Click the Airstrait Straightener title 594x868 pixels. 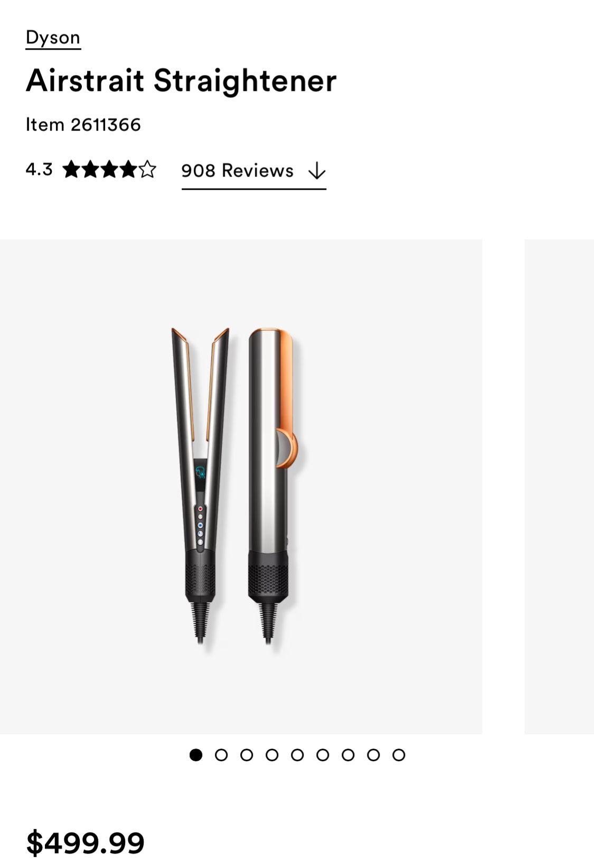(x=181, y=81)
